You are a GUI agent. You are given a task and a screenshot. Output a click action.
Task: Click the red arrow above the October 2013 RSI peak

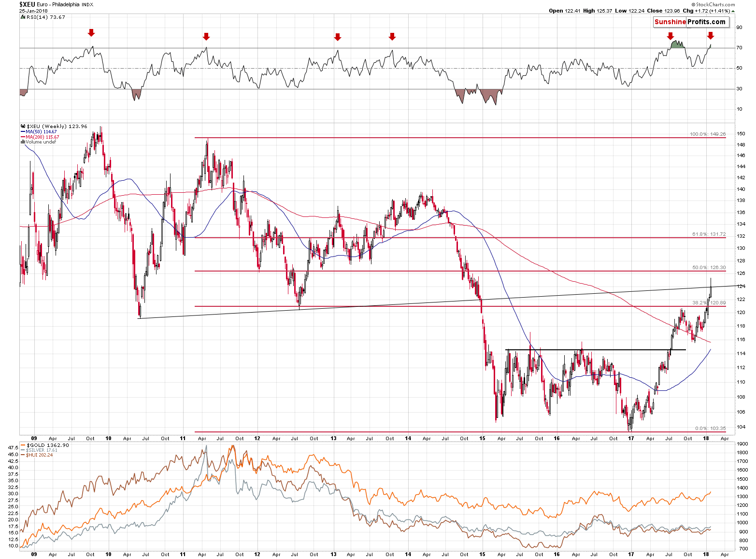(x=392, y=37)
